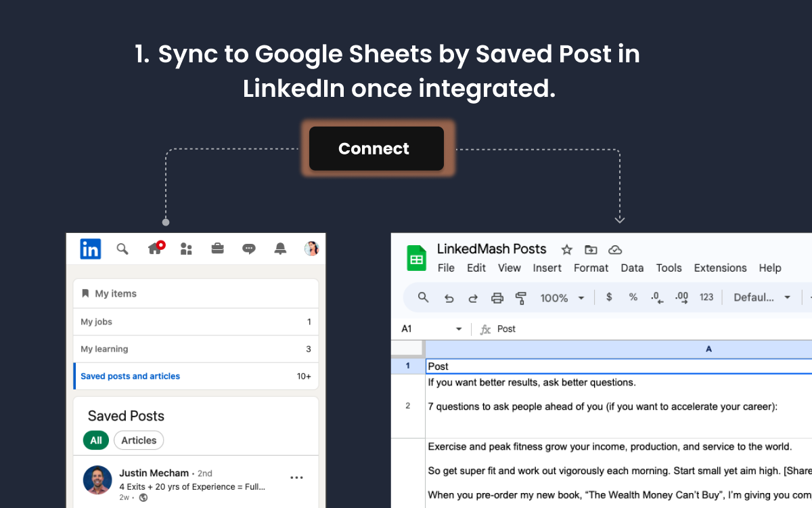Open My jobs in LinkedIn
The height and width of the screenshot is (508, 812).
point(196,322)
